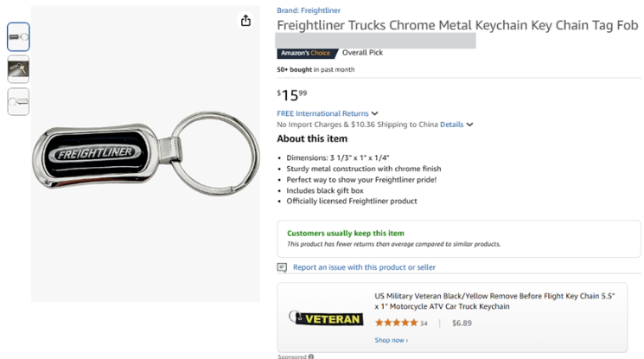Click the Shop now link
The image size is (644, 359).
pyautogui.click(x=391, y=340)
